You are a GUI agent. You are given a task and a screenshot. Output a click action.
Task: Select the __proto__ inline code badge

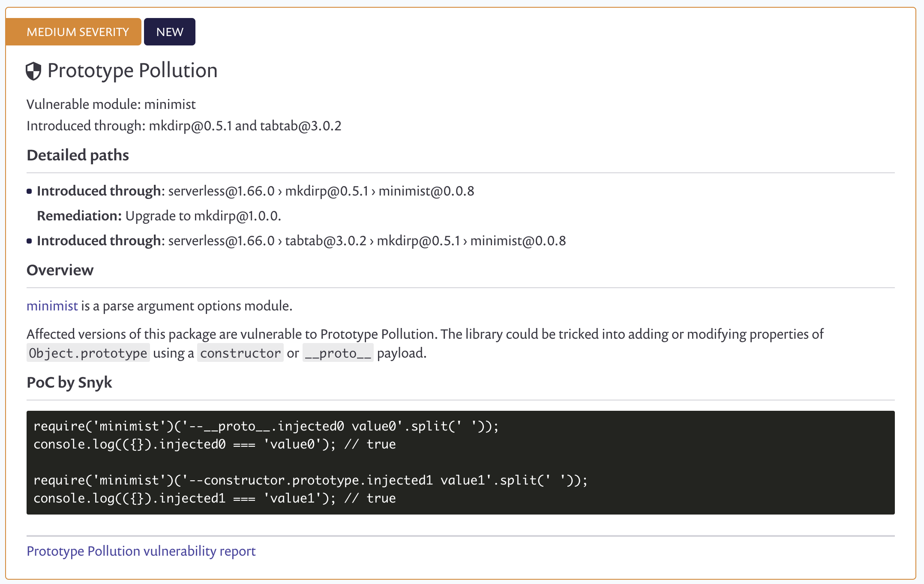(338, 352)
